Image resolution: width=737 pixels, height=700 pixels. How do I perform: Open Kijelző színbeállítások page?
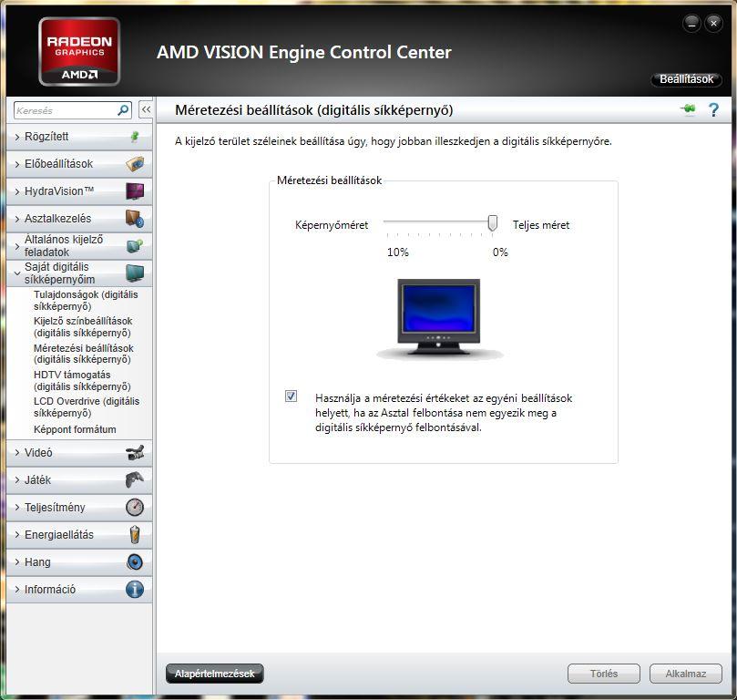(x=83, y=326)
